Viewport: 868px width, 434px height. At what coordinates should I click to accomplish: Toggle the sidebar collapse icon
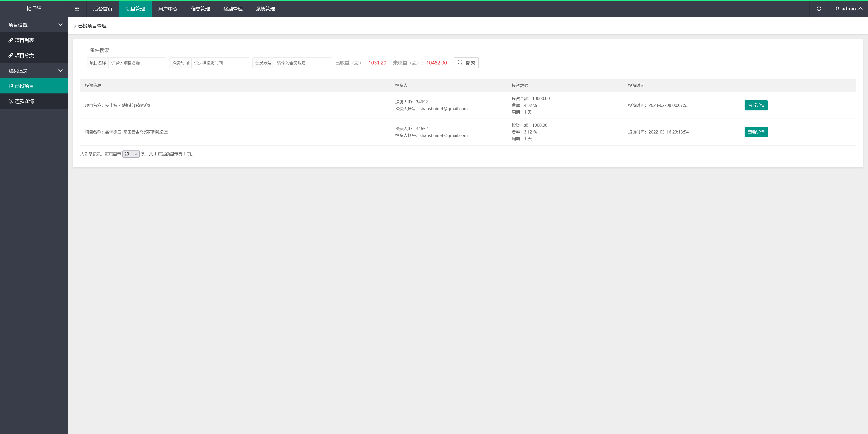77,9
